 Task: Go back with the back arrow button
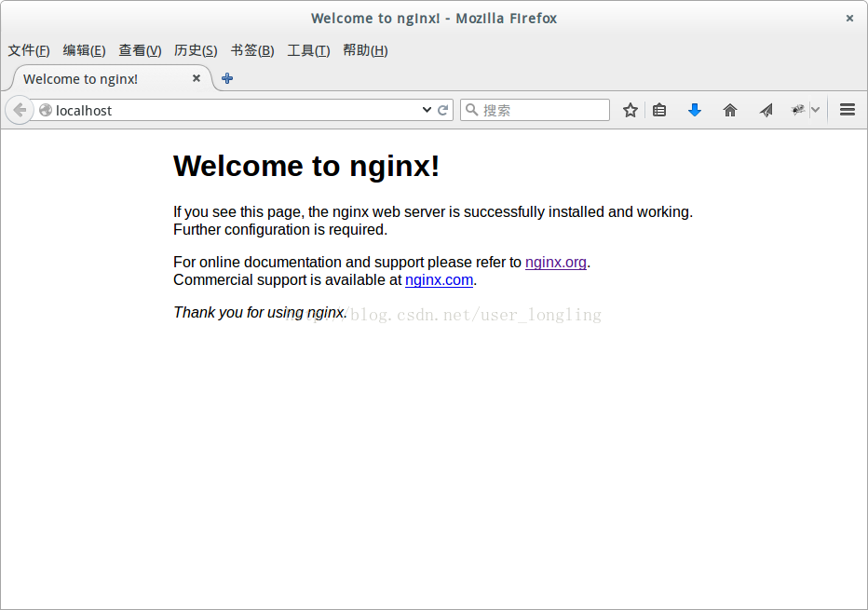[20, 110]
